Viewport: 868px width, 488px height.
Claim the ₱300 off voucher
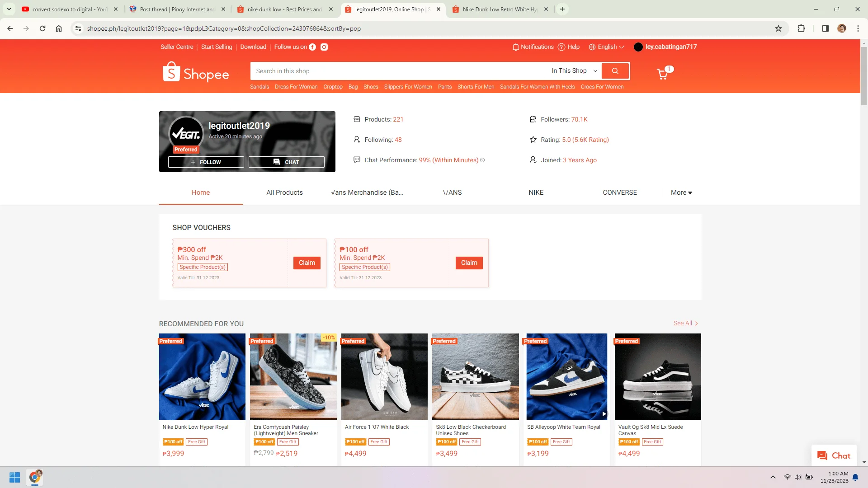click(x=307, y=263)
